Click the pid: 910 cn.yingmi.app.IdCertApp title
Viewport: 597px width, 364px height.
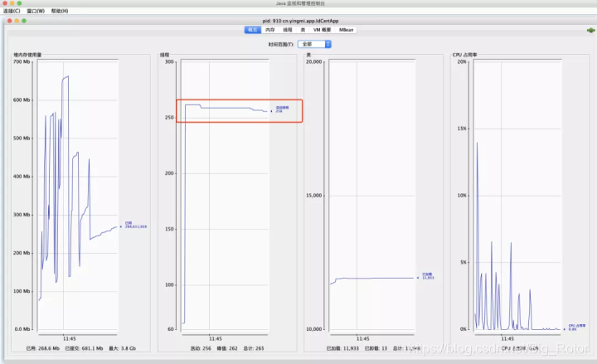click(x=300, y=21)
